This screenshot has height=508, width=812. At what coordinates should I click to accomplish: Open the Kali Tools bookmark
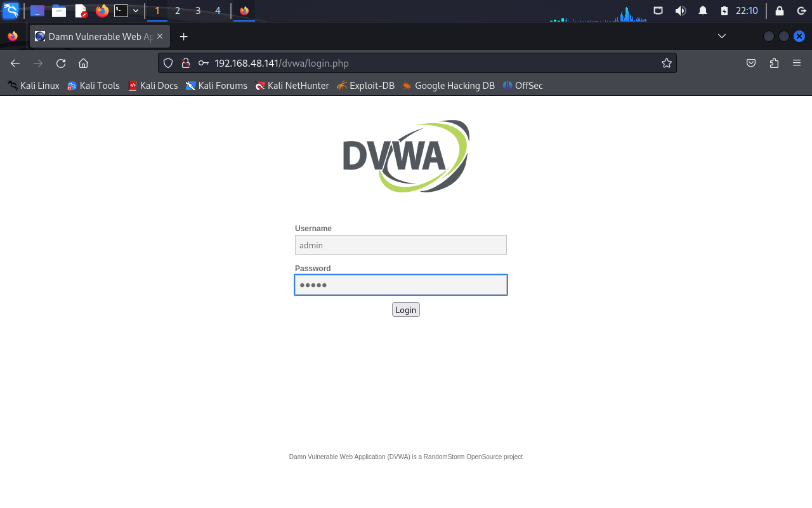(x=93, y=86)
